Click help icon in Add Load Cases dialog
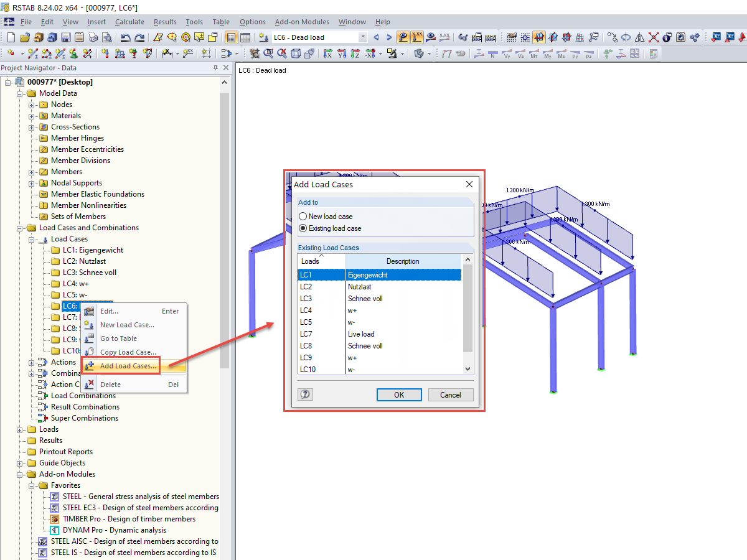The width and height of the screenshot is (747, 560). (305, 394)
